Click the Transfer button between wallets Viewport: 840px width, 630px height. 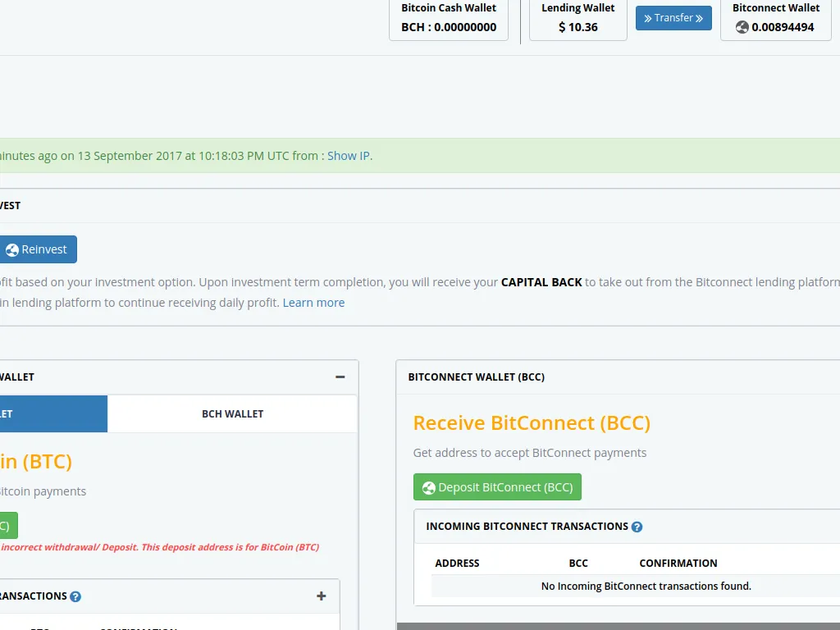pyautogui.click(x=673, y=18)
